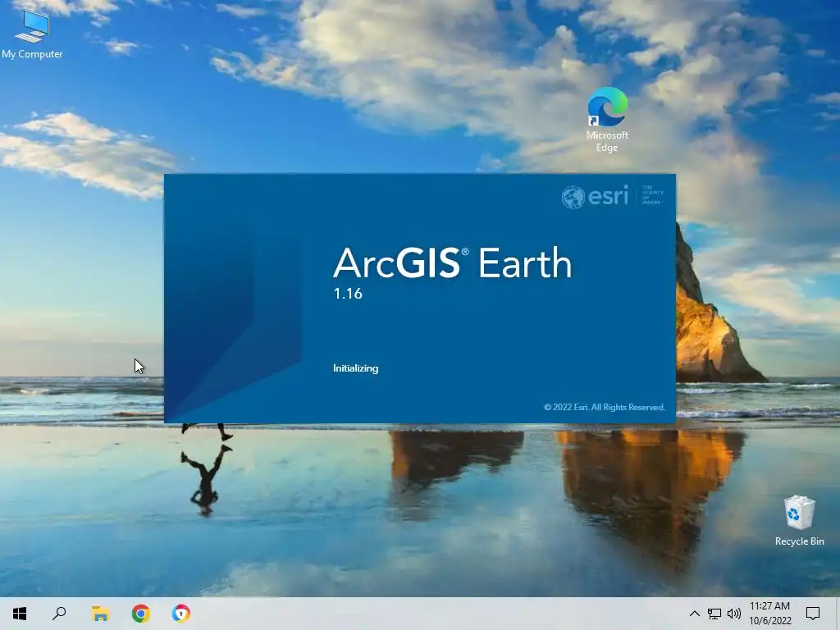840x630 pixels.
Task: Open the notification action center icon
Action: pyautogui.click(x=813, y=614)
